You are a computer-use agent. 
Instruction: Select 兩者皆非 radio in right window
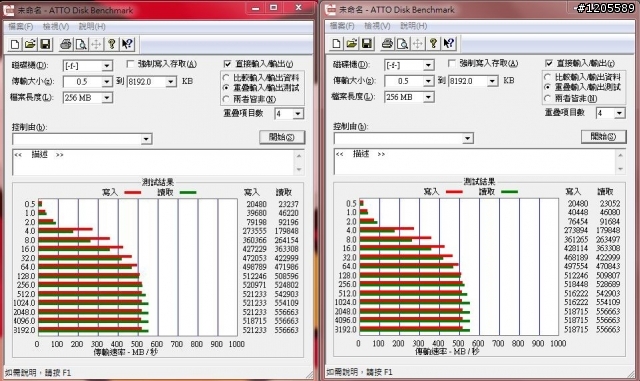point(548,98)
